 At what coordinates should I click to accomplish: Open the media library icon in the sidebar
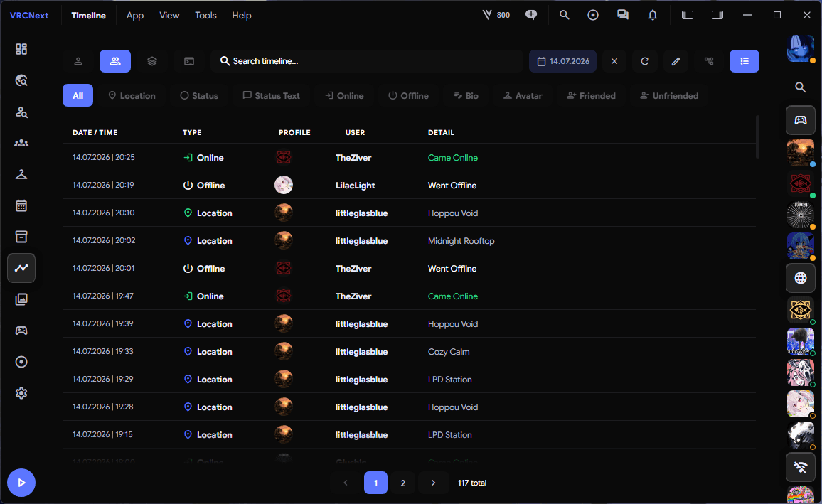[21, 299]
